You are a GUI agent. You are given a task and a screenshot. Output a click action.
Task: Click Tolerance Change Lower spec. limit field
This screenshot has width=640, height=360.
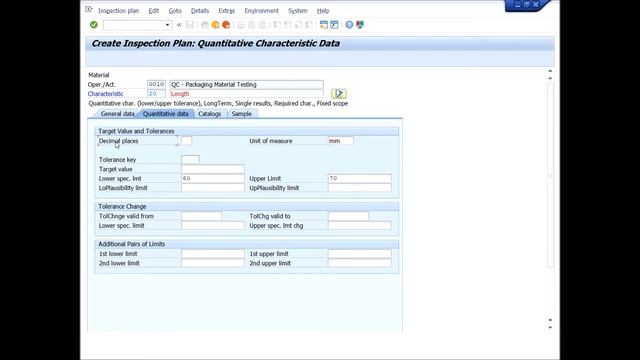(213, 225)
